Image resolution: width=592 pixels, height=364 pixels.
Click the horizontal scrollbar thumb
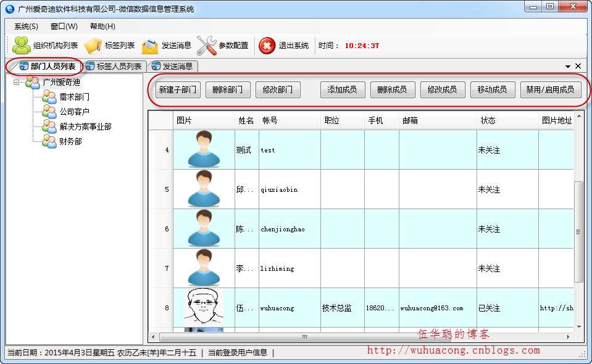304,337
